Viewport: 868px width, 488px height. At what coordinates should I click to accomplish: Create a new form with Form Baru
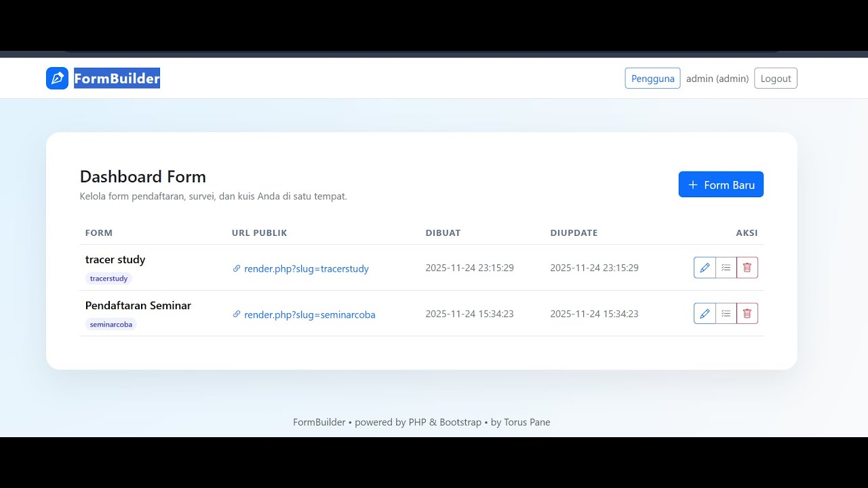pos(721,184)
